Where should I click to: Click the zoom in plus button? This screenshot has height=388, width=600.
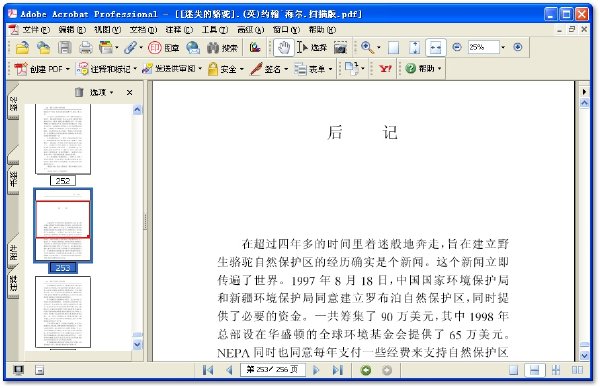tap(518, 47)
